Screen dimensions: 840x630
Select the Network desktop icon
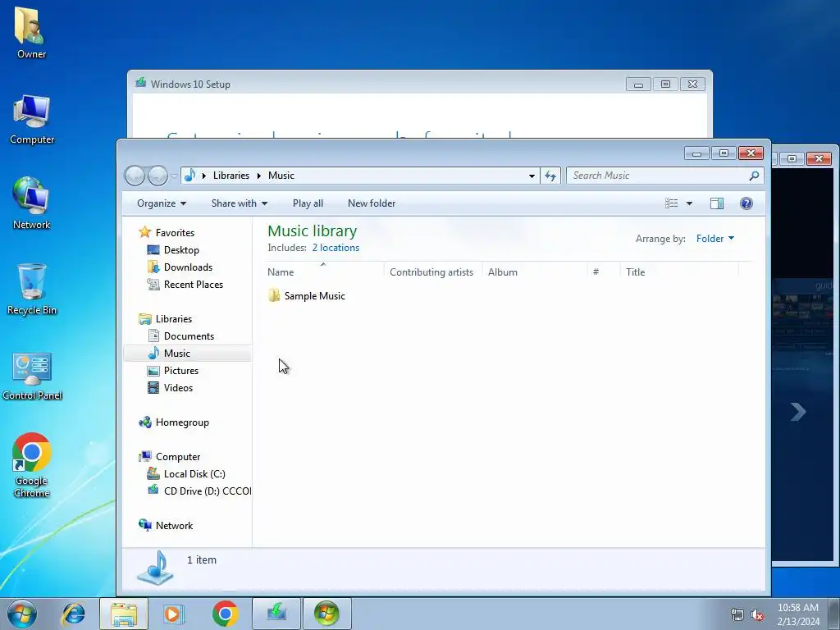32,203
